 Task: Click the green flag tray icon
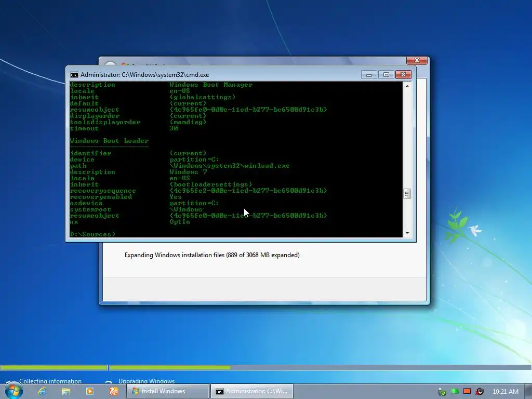click(x=455, y=391)
